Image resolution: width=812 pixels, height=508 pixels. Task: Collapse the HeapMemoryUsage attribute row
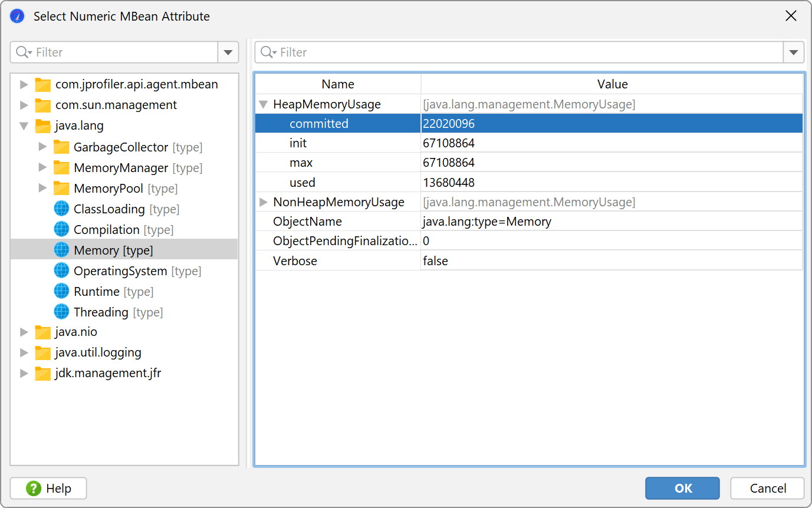point(263,105)
